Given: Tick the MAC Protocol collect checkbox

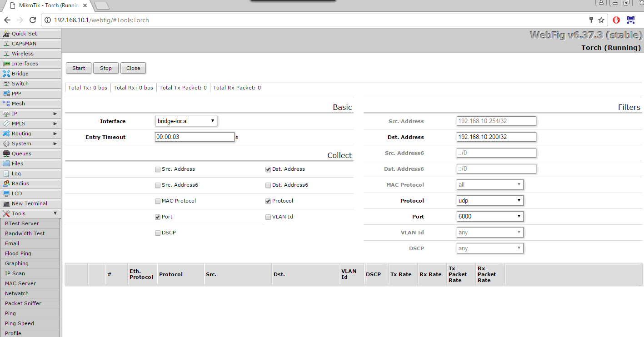Looking at the screenshot, I should coord(158,201).
